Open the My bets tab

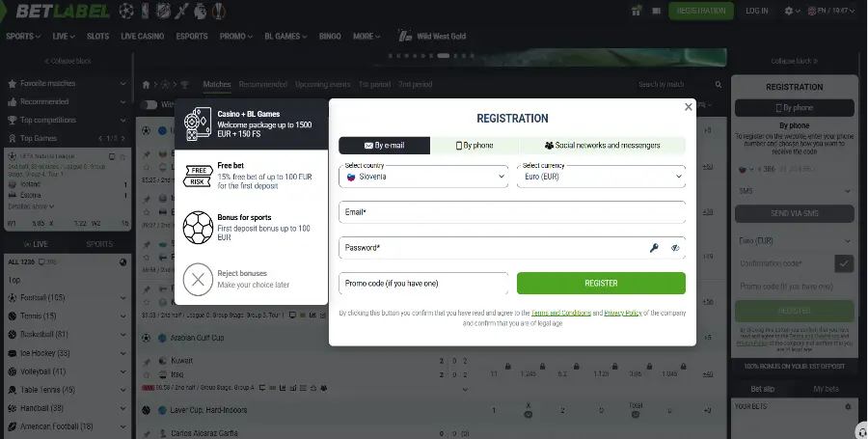point(826,389)
